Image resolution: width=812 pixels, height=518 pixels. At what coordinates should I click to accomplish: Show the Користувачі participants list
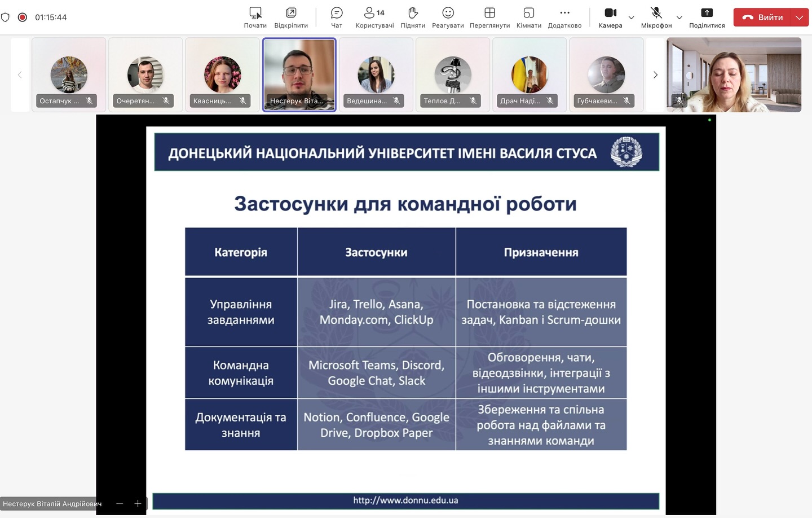pos(374,17)
